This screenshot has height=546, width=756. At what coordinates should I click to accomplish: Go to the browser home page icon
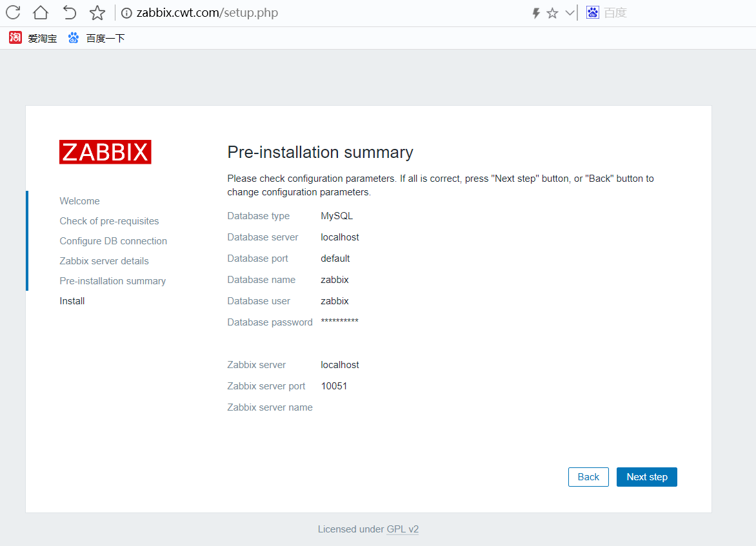click(x=41, y=12)
